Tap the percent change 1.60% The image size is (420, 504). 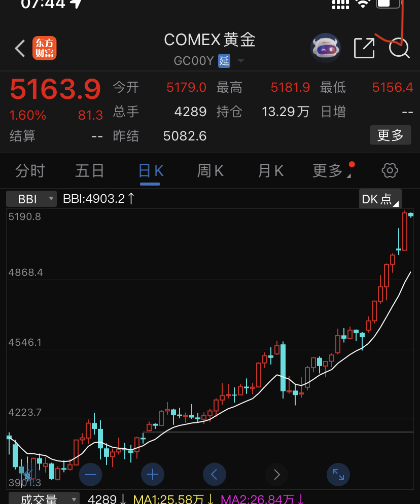[28, 115]
